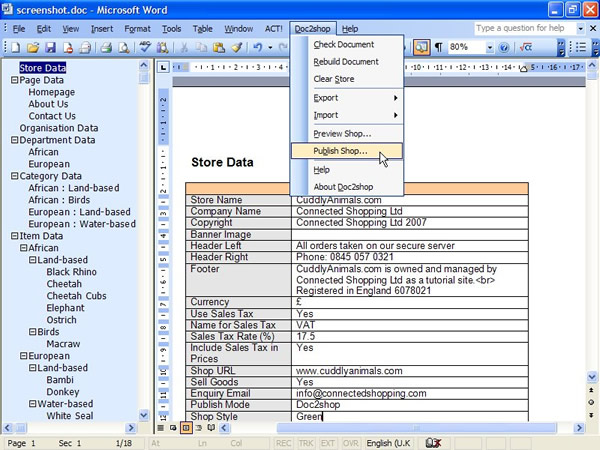Toggle OVR overtype mode indicator

[x=351, y=443]
